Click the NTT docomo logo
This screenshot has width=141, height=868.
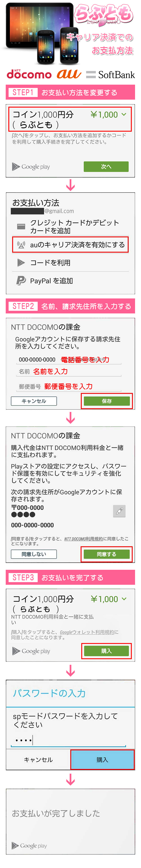coord(29,74)
